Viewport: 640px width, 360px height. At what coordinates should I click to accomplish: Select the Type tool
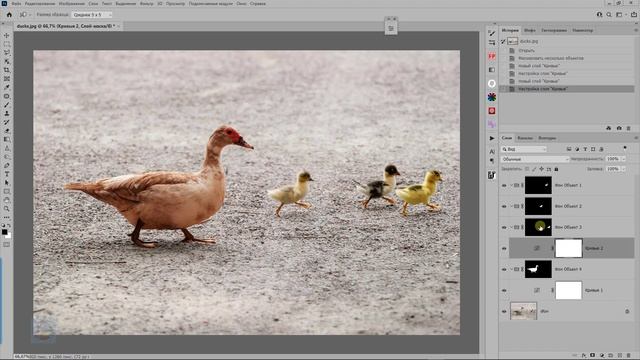(x=7, y=174)
